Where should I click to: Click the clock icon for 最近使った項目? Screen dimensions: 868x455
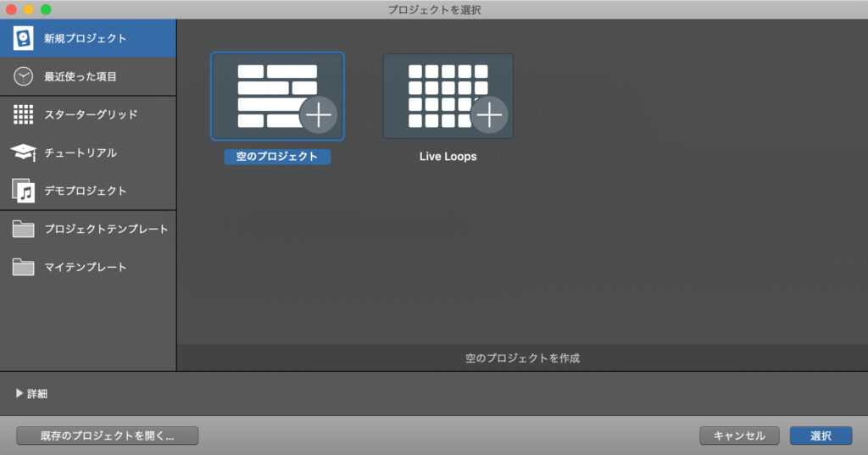click(23, 76)
